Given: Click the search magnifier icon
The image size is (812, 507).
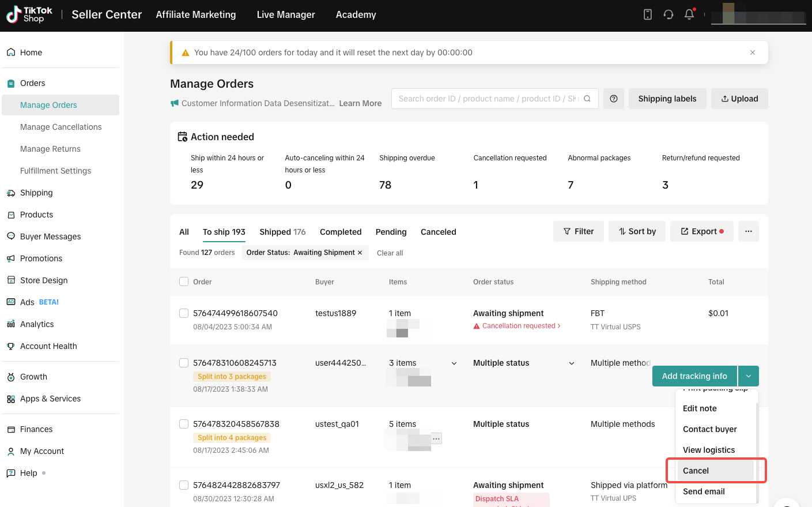Looking at the screenshot, I should 587,99.
